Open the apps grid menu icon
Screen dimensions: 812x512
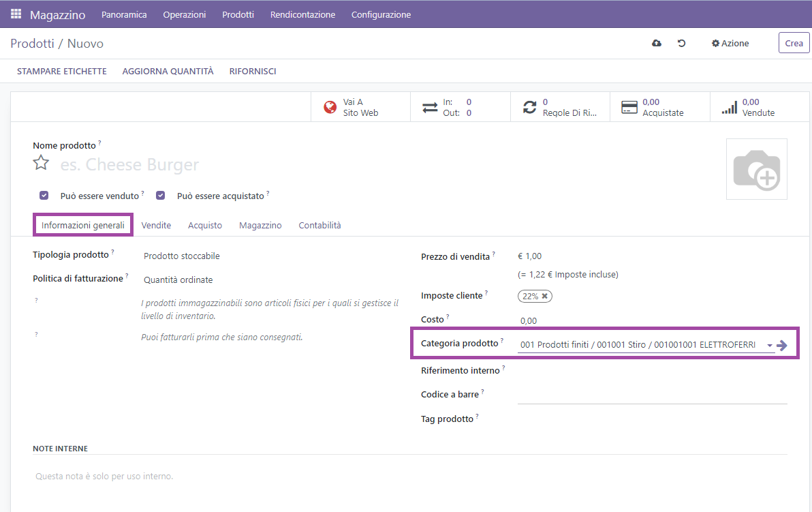point(16,14)
